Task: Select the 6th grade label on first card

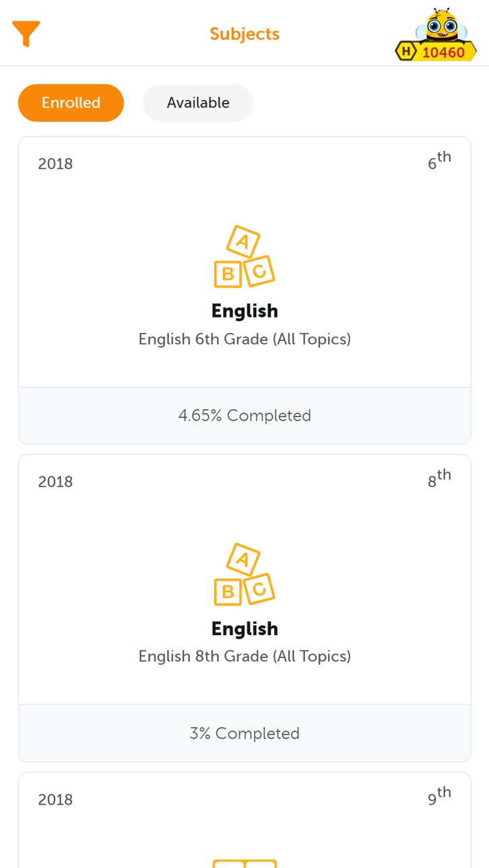Action: pyautogui.click(x=439, y=161)
